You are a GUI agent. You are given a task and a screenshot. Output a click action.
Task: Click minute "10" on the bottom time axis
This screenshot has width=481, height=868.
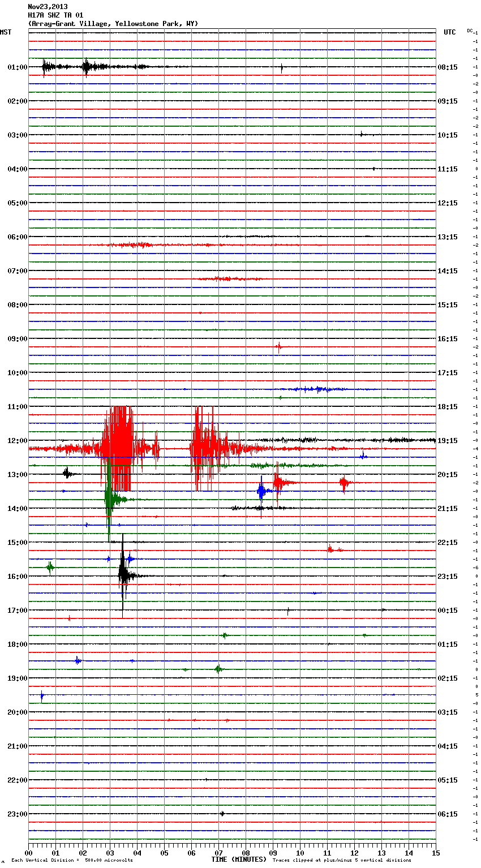[300, 853]
